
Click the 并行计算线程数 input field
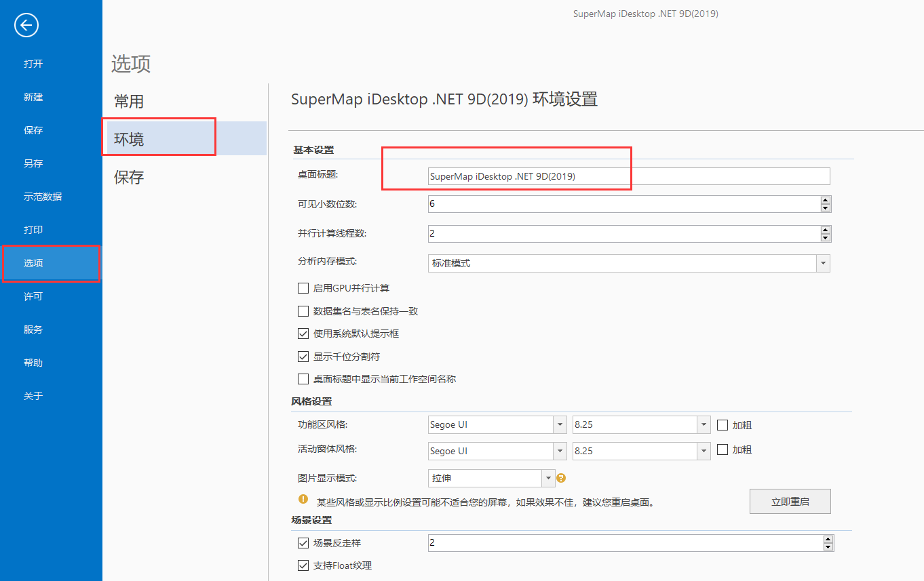[x=623, y=234]
